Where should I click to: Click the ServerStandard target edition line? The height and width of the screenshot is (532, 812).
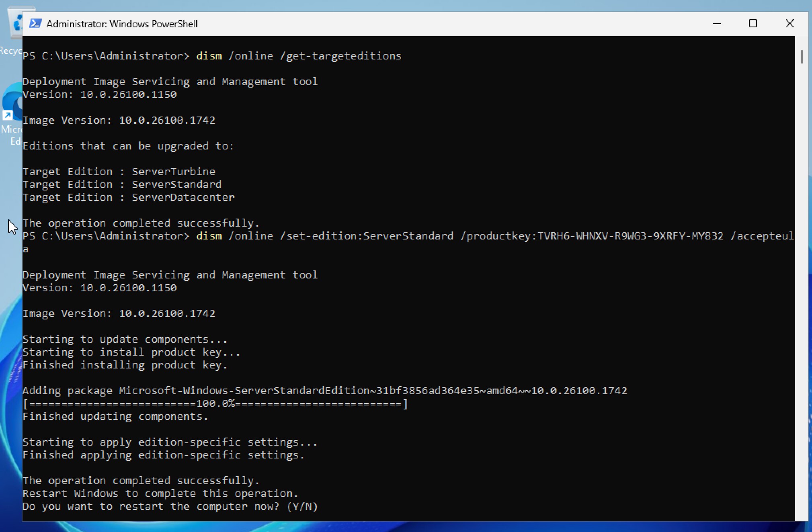pyautogui.click(x=122, y=184)
